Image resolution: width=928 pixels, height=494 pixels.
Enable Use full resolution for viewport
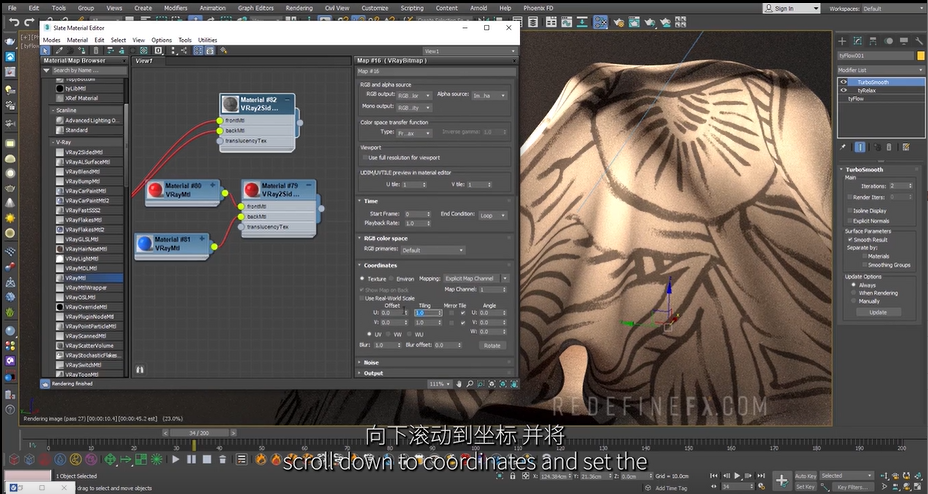click(365, 158)
